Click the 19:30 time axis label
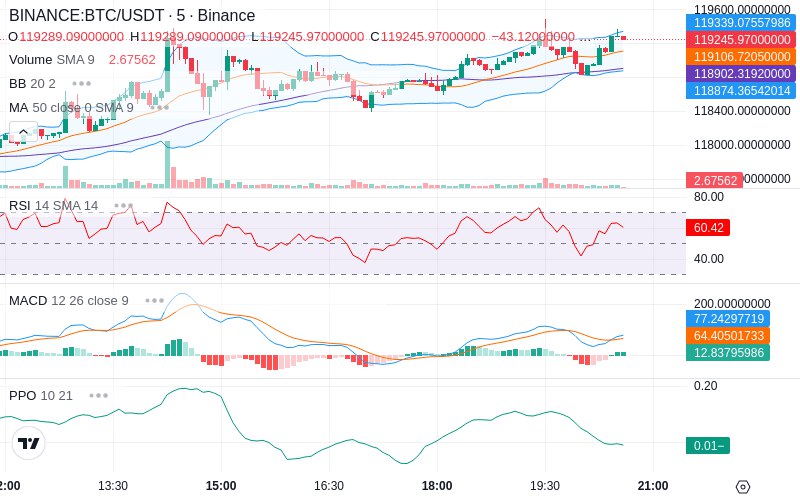This screenshot has width=800, height=500. pos(545,486)
